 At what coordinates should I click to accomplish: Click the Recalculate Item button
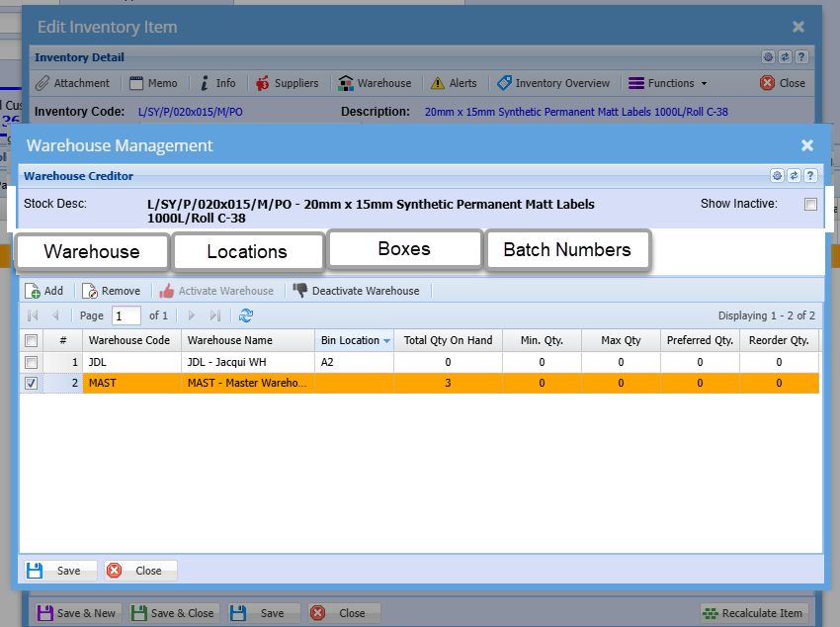click(x=753, y=612)
